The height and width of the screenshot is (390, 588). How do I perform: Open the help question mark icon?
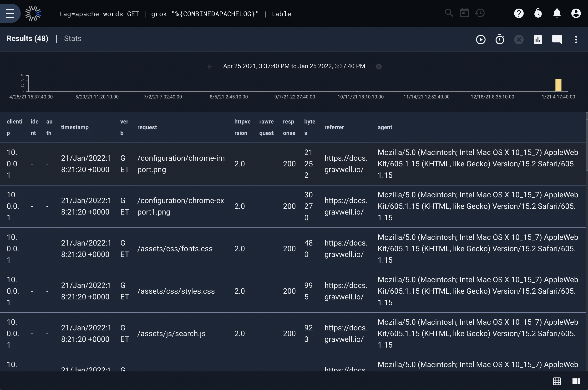click(x=519, y=13)
